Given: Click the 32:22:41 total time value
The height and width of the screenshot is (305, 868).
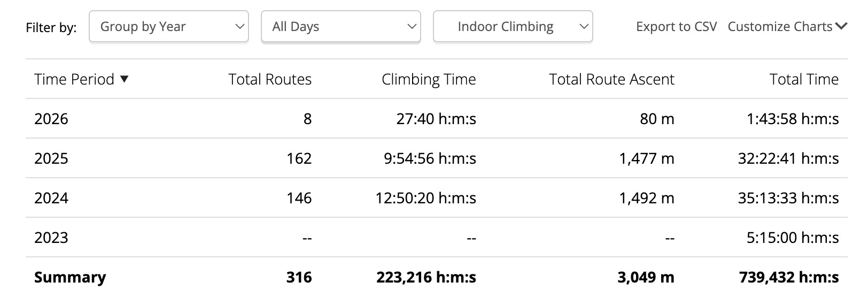Looking at the screenshot, I should [788, 158].
